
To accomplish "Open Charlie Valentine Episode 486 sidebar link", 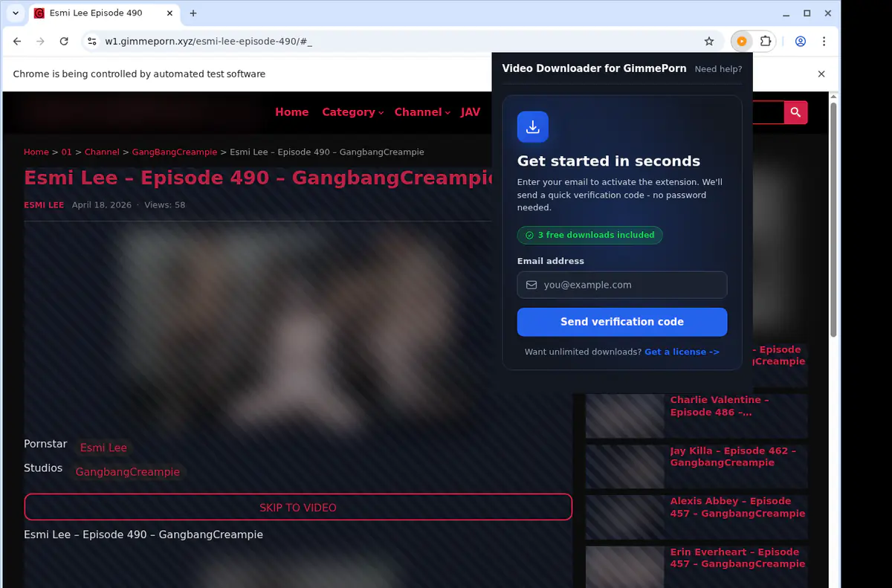I will 720,406.
